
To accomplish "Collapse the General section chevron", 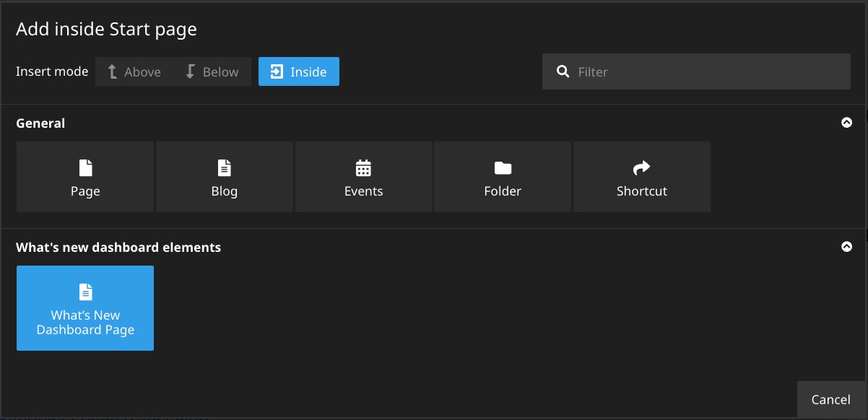I will pos(847,123).
